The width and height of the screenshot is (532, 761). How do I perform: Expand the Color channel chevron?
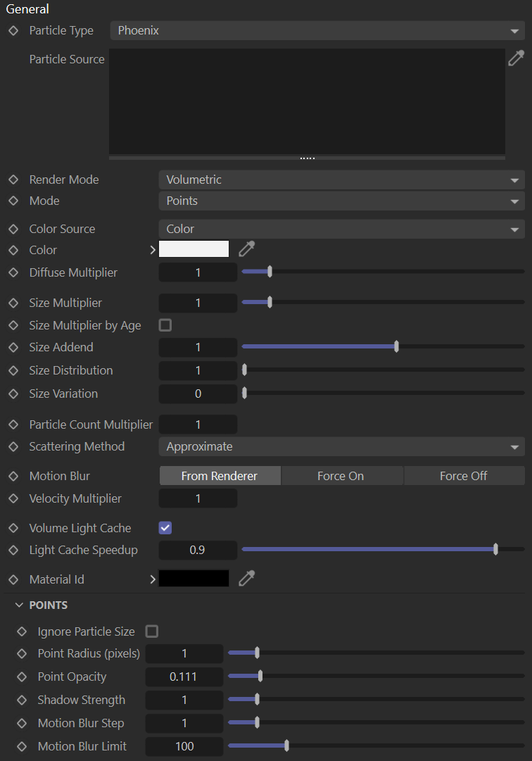[x=153, y=250]
